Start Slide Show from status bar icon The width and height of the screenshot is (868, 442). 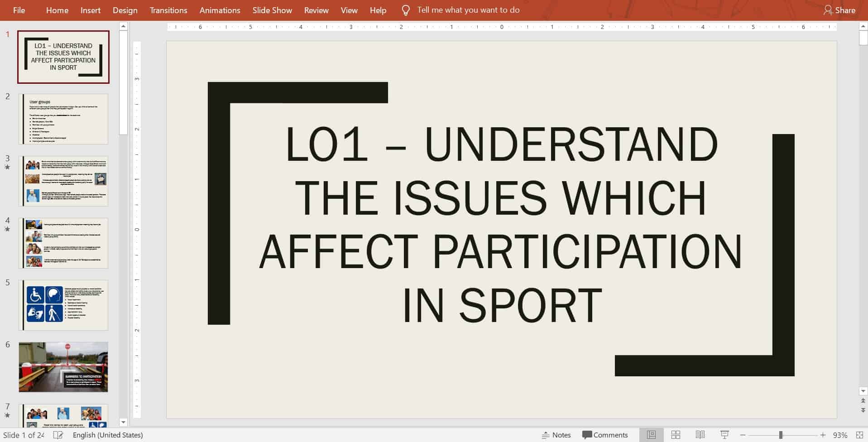click(x=724, y=435)
